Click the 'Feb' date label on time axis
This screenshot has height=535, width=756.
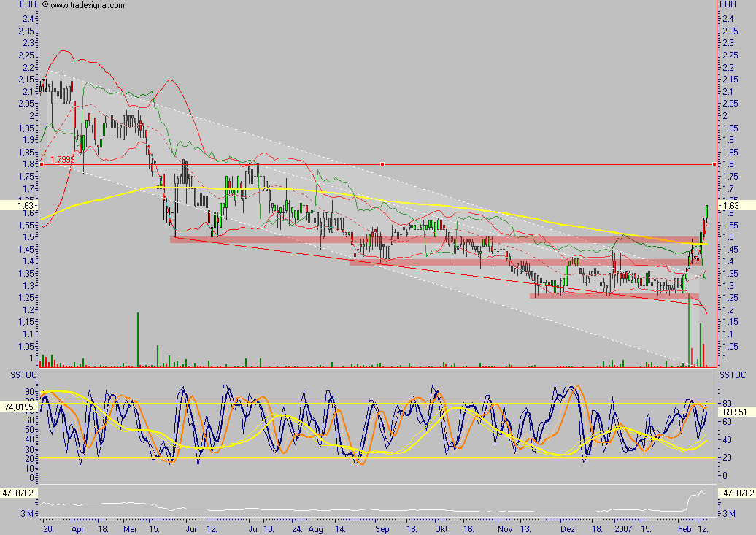point(684,528)
